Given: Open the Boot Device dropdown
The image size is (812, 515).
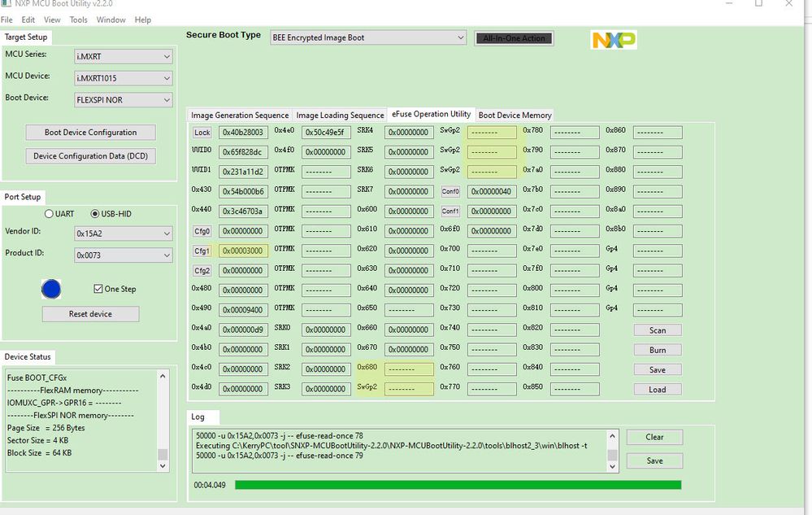Looking at the screenshot, I should (124, 100).
